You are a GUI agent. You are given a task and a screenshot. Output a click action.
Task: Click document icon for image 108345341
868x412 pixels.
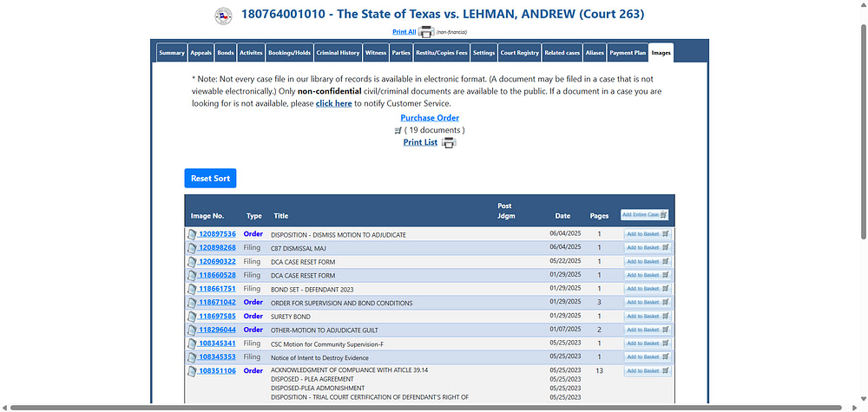[x=192, y=343]
